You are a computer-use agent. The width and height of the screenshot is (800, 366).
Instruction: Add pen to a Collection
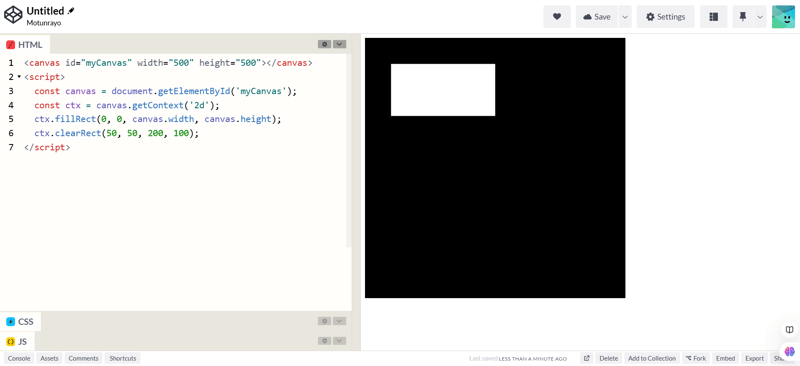pos(652,358)
